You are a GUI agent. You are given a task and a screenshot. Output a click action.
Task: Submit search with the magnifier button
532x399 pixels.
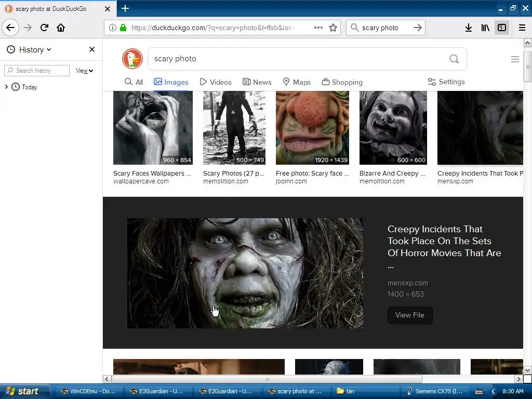click(454, 59)
